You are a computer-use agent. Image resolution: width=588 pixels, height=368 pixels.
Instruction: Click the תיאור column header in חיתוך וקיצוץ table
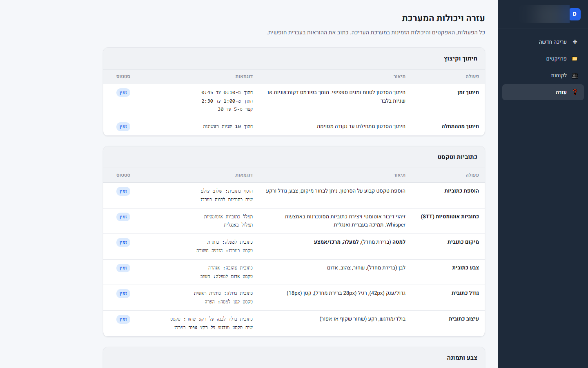(x=399, y=76)
